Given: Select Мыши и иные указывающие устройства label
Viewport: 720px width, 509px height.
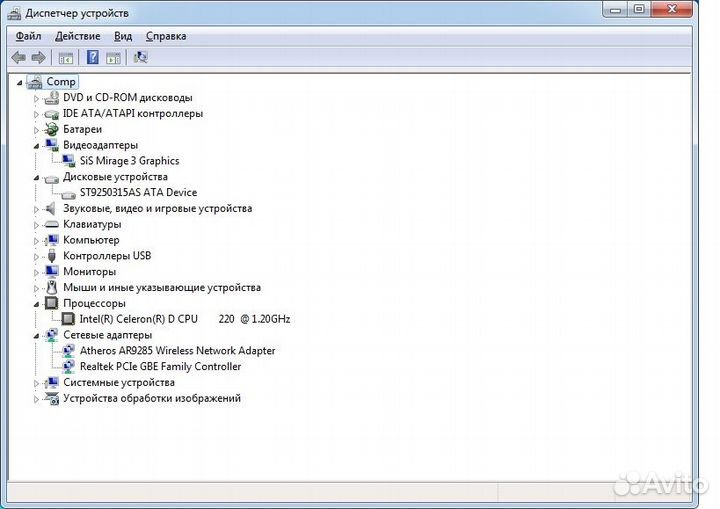Looking at the screenshot, I should tap(162, 288).
